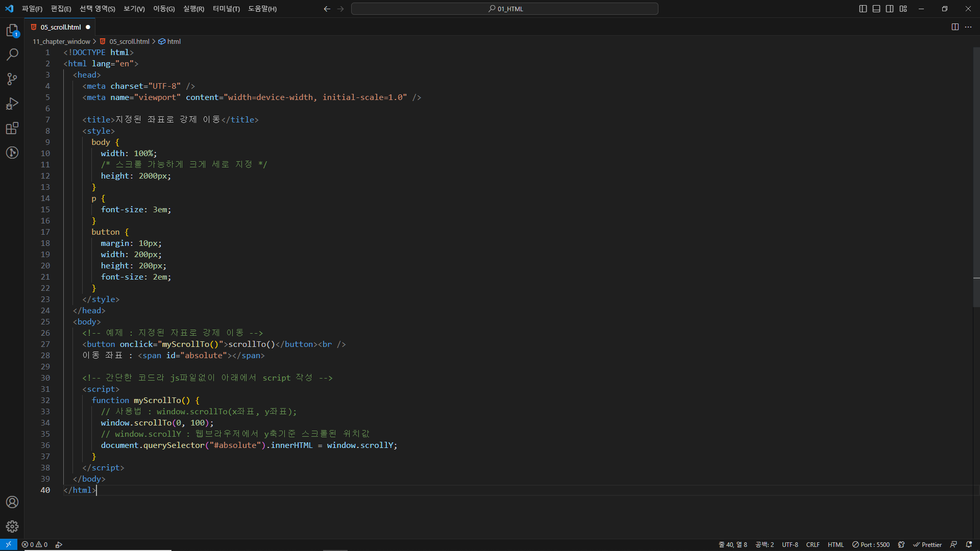
Task: Open the 터미널(T) menu
Action: click(226, 9)
